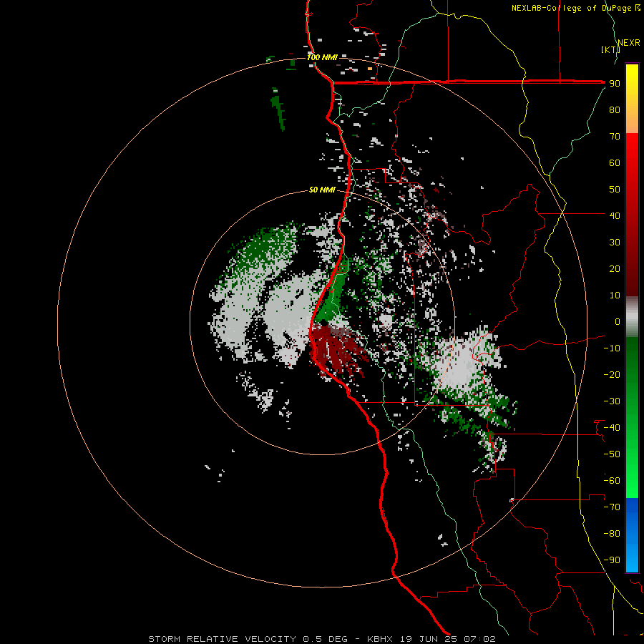Click the -50 value on the velocity scale
The height and width of the screenshot is (644, 644).
coord(612,454)
